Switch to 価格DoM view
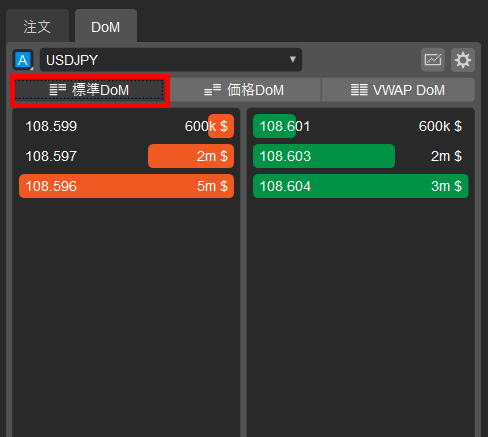This screenshot has width=488, height=437. [x=245, y=90]
